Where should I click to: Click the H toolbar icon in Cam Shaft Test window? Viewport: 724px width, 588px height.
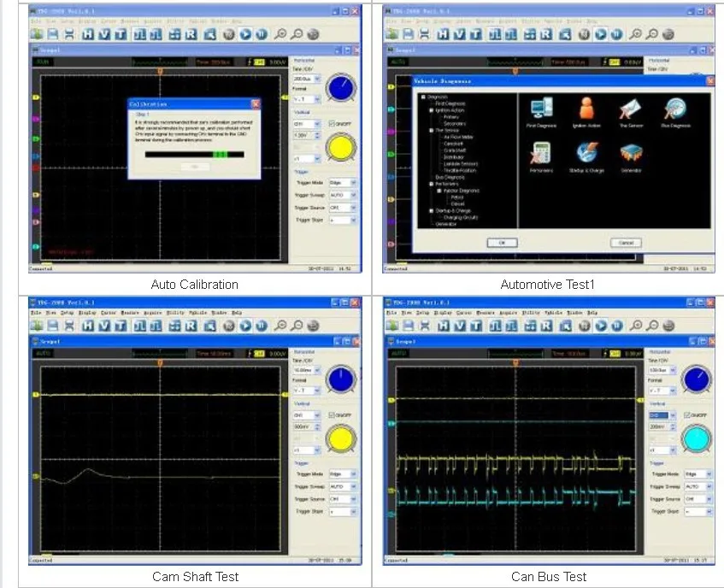coord(88,326)
